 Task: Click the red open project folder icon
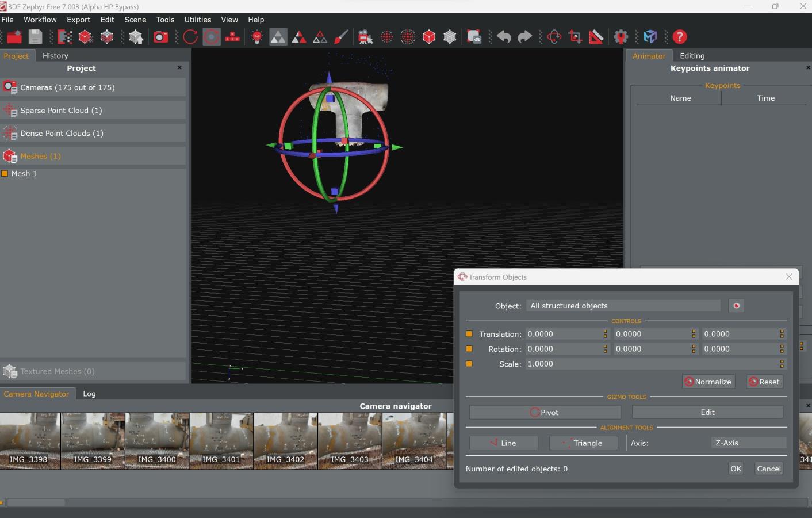point(14,37)
